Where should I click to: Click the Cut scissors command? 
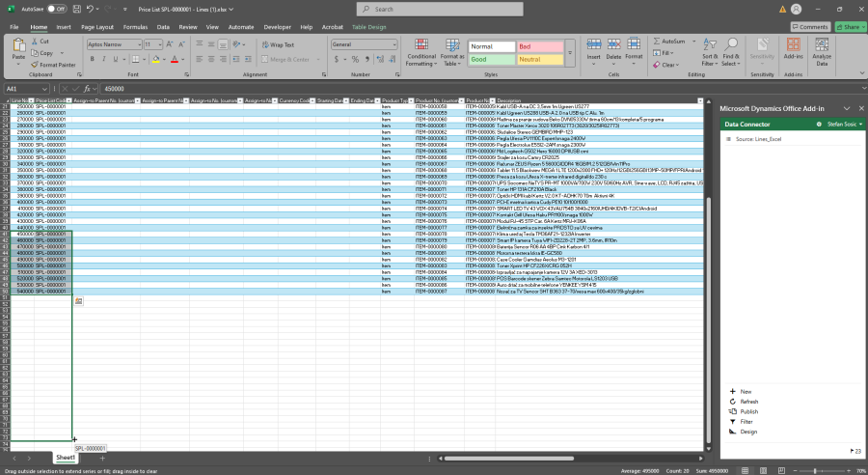[41, 41]
